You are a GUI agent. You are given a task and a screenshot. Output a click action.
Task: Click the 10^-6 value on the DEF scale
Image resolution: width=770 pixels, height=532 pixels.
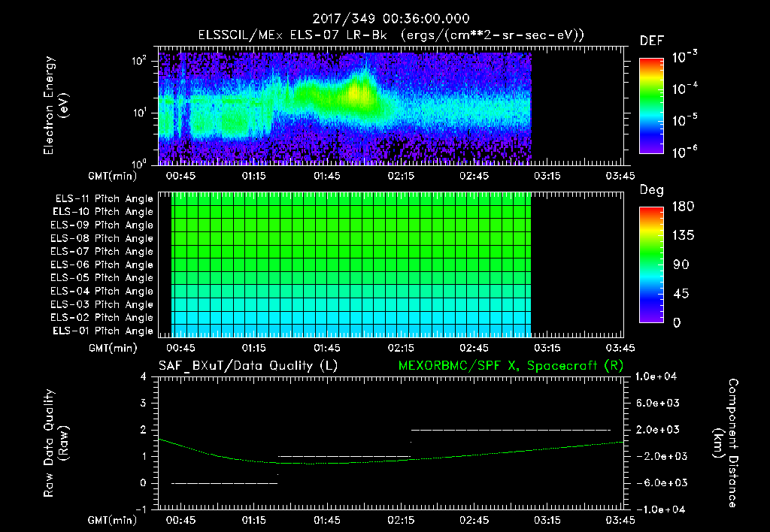point(684,152)
